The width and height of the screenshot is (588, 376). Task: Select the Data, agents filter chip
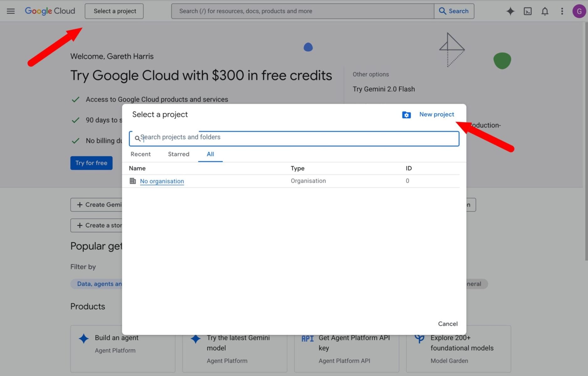click(96, 284)
